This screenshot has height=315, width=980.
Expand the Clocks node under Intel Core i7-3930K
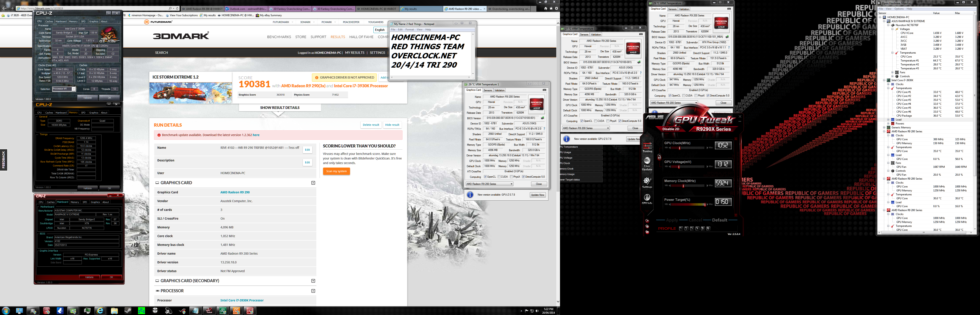[888, 84]
